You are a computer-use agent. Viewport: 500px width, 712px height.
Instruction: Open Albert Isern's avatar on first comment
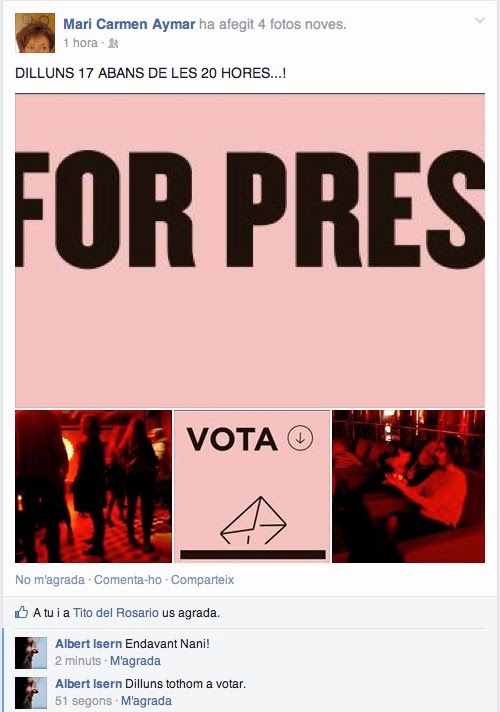pyautogui.click(x=31, y=653)
